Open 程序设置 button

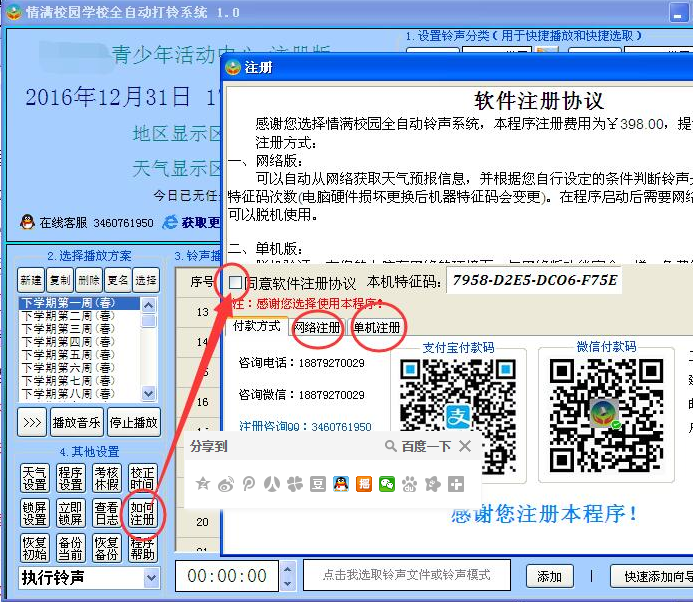[70, 478]
